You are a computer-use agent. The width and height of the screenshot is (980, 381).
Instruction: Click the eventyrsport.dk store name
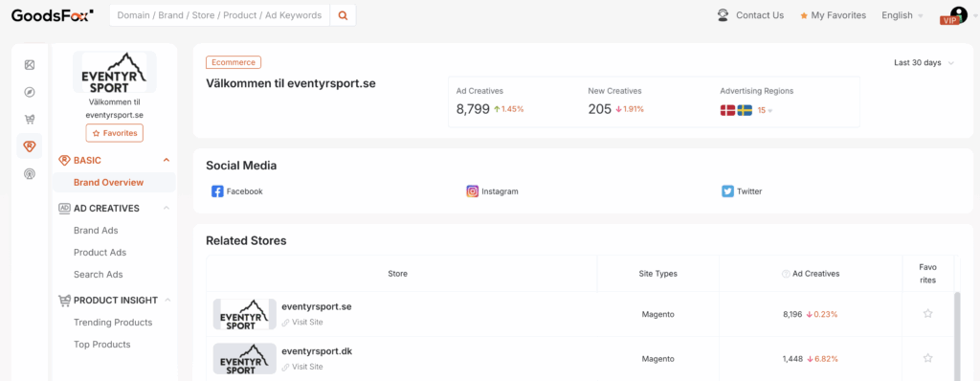coord(317,351)
